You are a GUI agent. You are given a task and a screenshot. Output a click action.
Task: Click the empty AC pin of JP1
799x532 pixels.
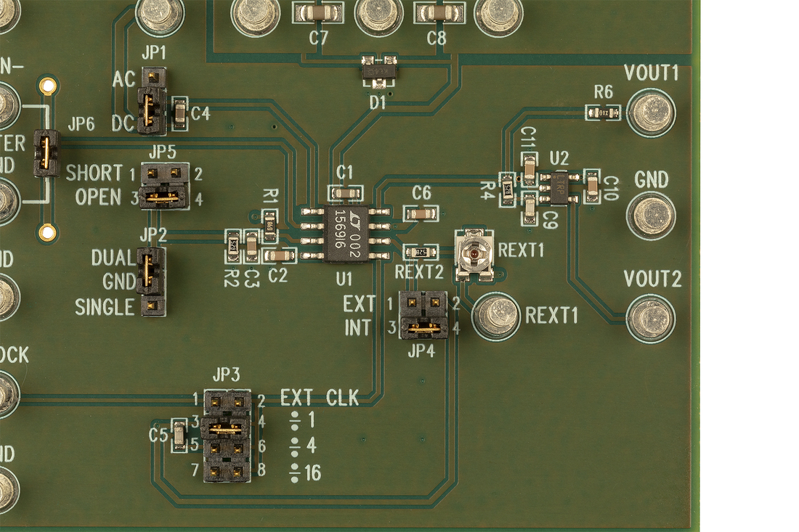coord(154,78)
